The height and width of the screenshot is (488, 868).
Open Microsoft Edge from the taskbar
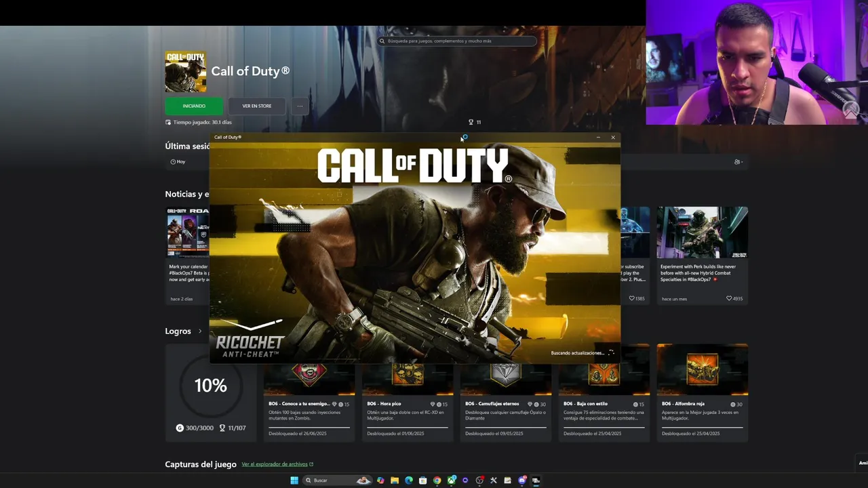point(409,481)
